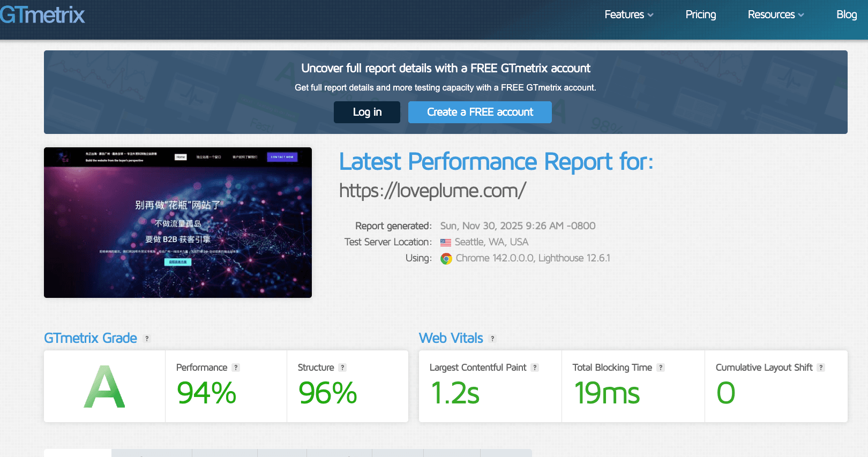Click the Chrome browser icon
The height and width of the screenshot is (457, 868).
(446, 259)
